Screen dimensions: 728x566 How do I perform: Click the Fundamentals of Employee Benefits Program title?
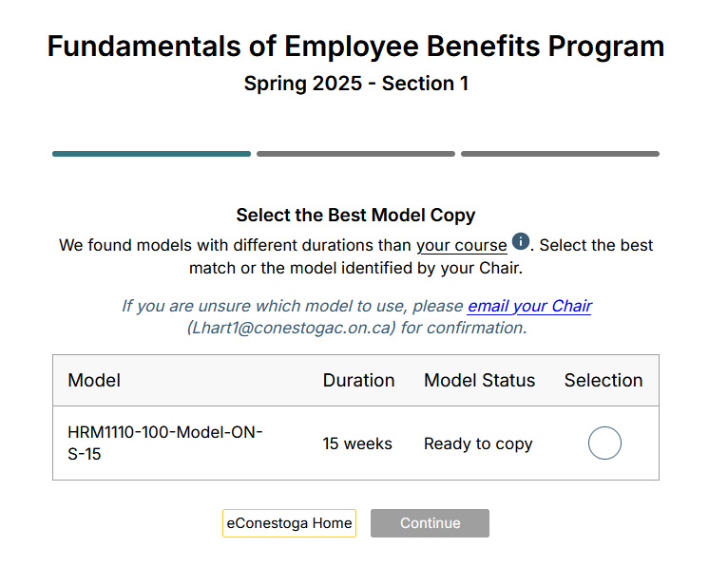click(355, 47)
